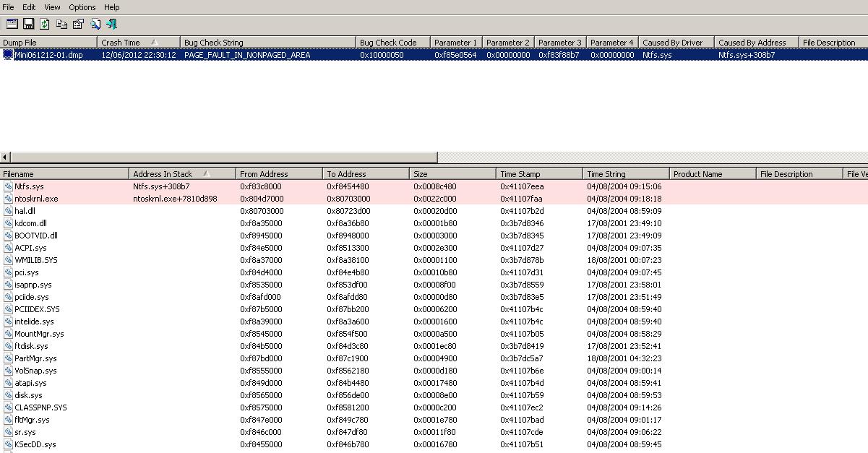Click the upper pane horizontal scrollbar thumb

click(225, 157)
